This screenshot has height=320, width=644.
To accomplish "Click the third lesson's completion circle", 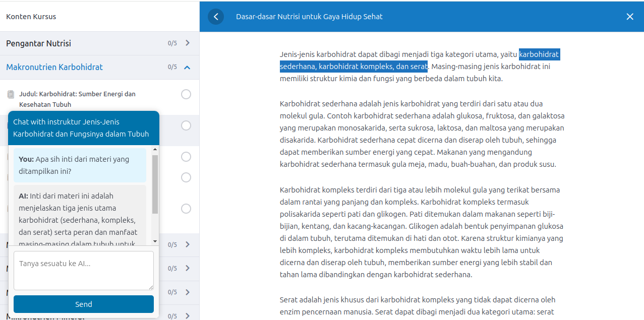I will coord(186,157).
